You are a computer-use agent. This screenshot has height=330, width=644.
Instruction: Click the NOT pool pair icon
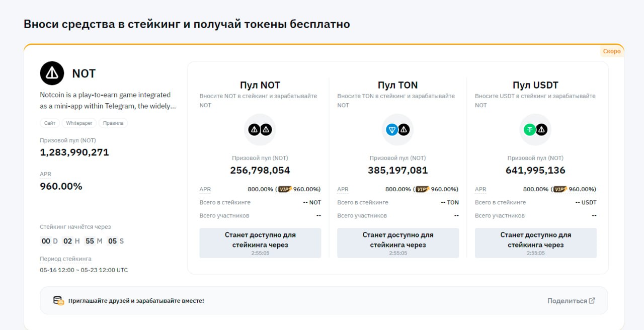[260, 130]
